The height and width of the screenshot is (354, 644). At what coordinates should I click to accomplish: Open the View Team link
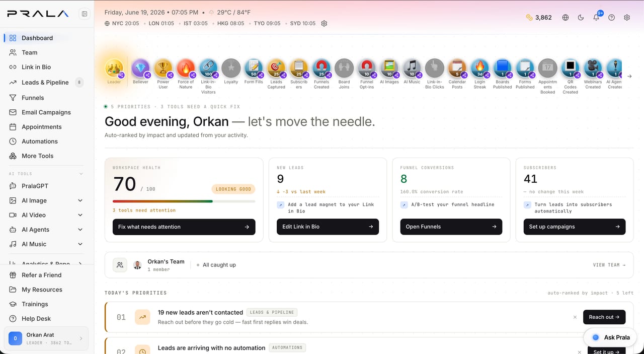point(609,265)
